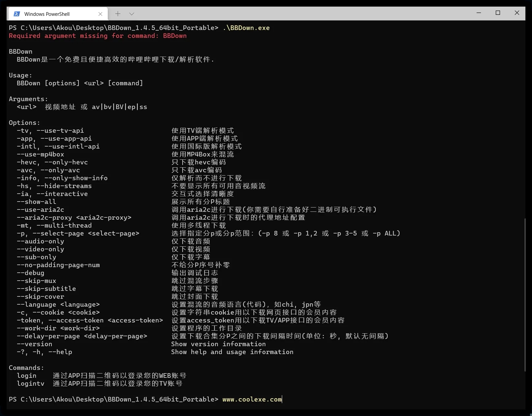Viewport: 532px width, 416px height.
Task: Close the terminal window
Action: 517,13
